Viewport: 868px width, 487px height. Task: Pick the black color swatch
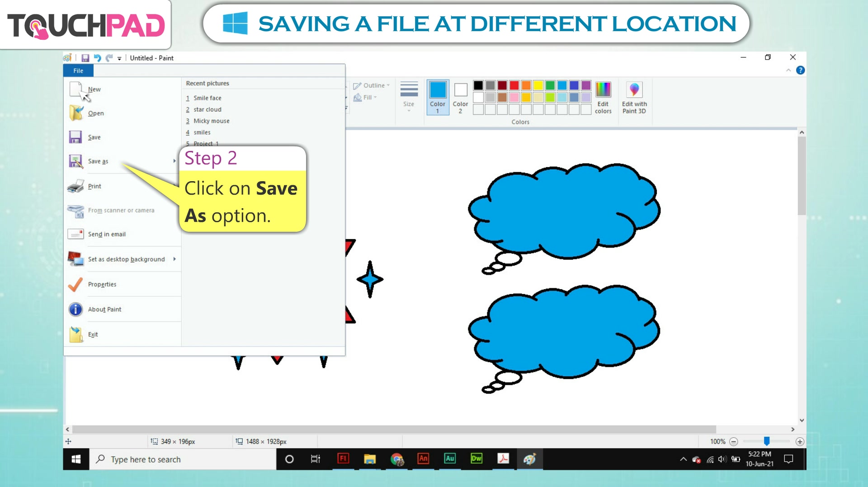tap(478, 85)
